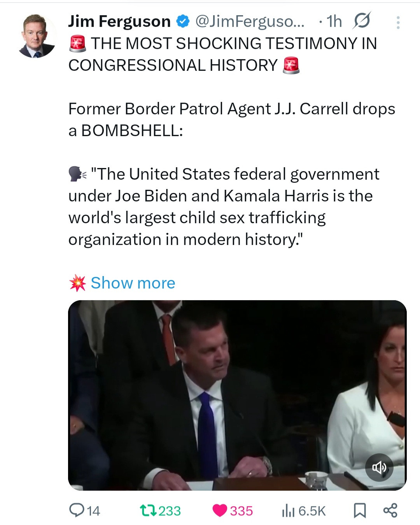Image resolution: width=420 pixels, height=525 pixels.
Task: Open the three-dot more options menu
Action: pyautogui.click(x=398, y=23)
